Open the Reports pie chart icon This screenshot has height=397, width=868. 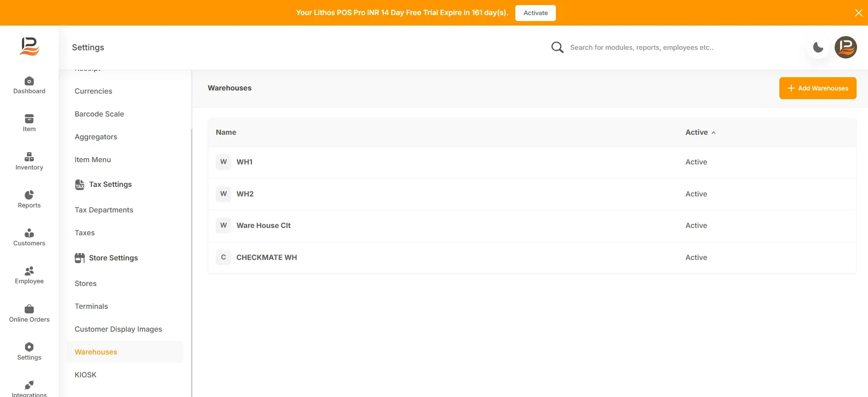tap(29, 195)
